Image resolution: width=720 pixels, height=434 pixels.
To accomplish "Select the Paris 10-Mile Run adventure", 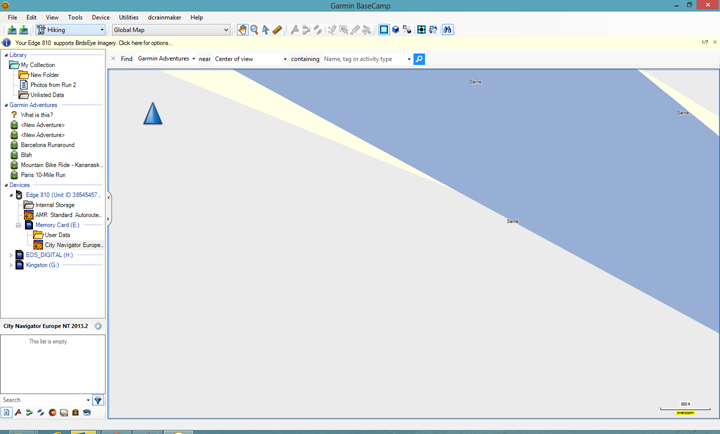I will click(x=43, y=175).
